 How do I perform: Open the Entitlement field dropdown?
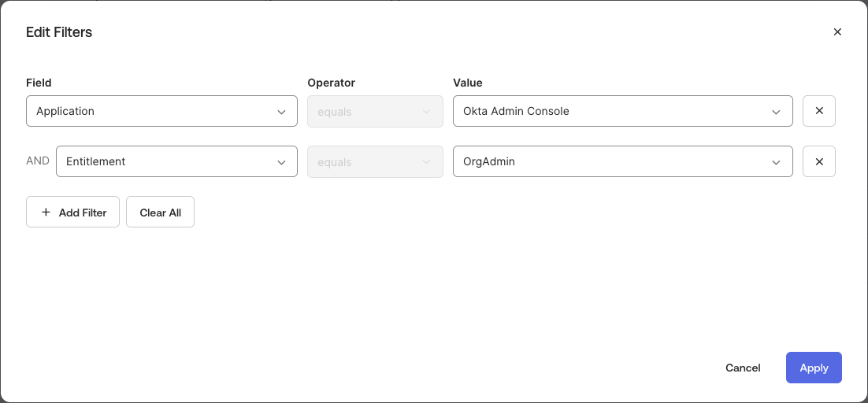coord(176,161)
